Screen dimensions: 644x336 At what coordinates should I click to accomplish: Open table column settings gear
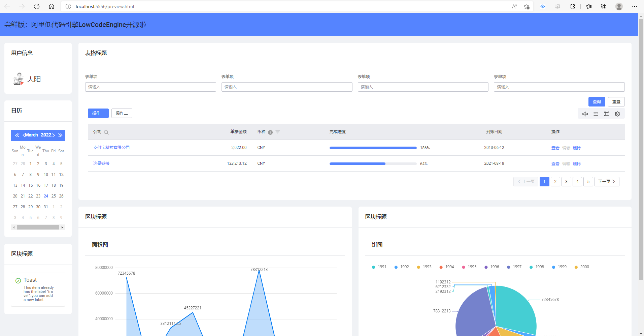click(x=617, y=114)
